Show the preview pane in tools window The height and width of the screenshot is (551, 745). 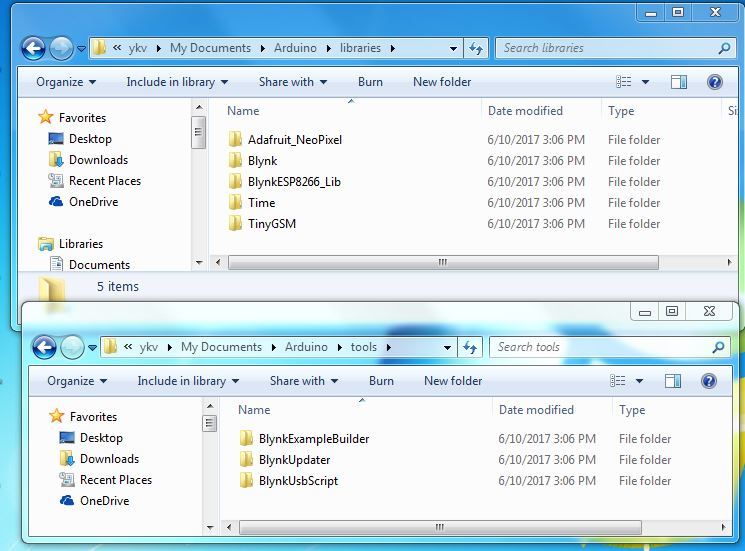673,381
